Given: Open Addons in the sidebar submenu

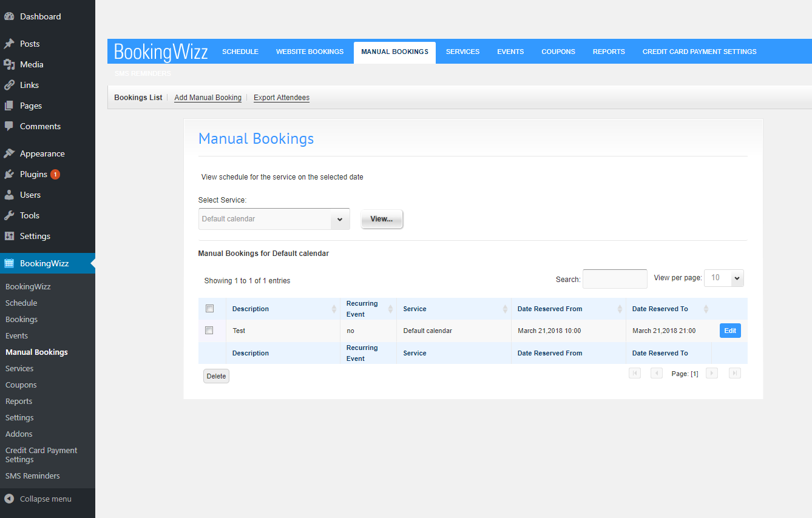Looking at the screenshot, I should 19,434.
